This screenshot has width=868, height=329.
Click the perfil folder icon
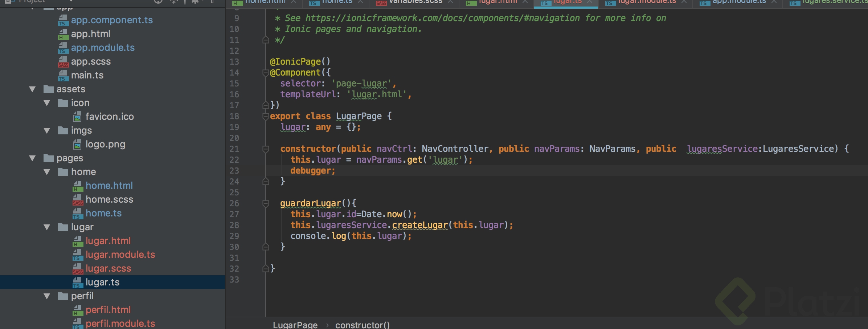[63, 296]
